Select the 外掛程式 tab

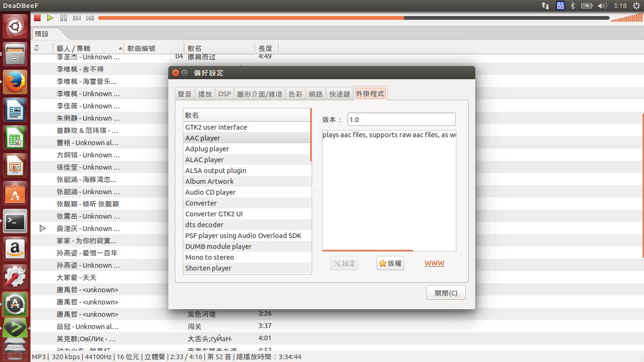tap(370, 93)
